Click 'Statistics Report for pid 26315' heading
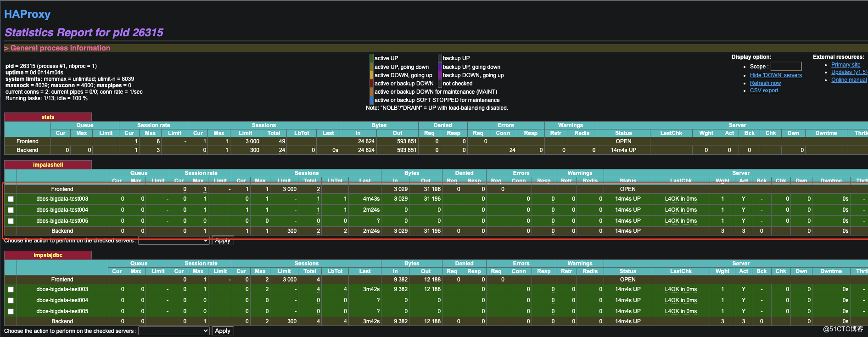 tap(84, 33)
